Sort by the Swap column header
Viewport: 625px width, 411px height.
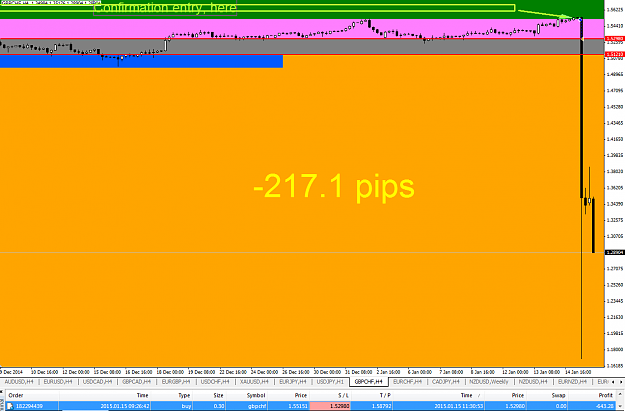[x=558, y=395]
